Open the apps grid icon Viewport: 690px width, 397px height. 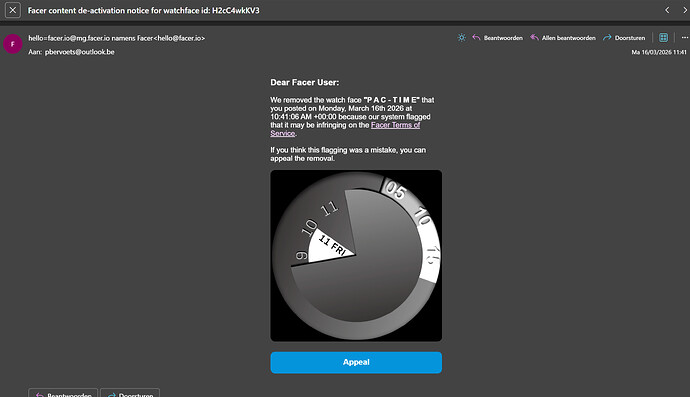point(663,38)
